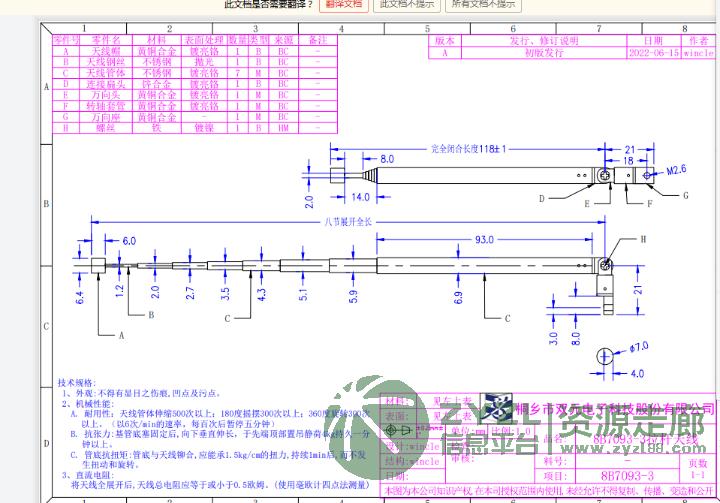Click the 93.0 dimension label
This screenshot has width=720, height=503.
pos(484,240)
